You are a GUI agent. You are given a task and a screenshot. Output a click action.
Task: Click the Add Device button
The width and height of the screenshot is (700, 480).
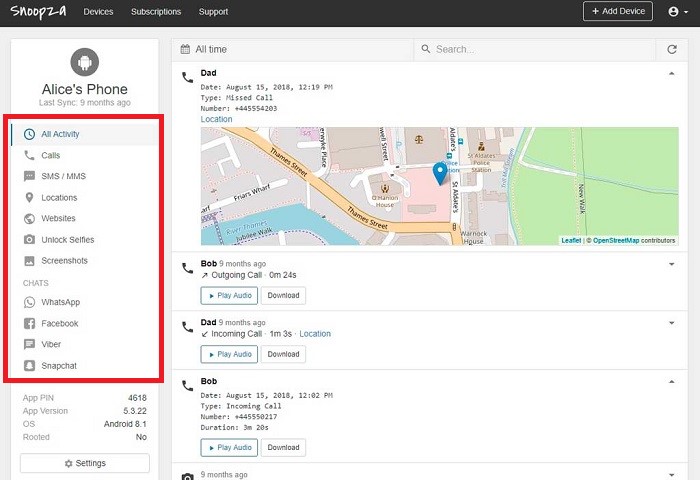click(618, 11)
